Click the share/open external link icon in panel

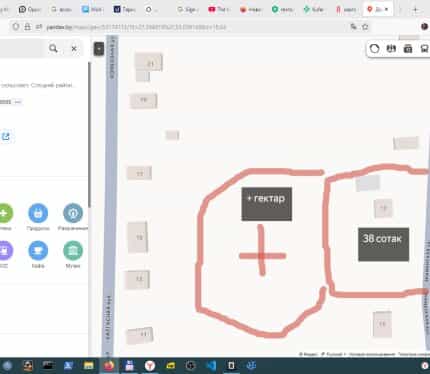pos(6,136)
